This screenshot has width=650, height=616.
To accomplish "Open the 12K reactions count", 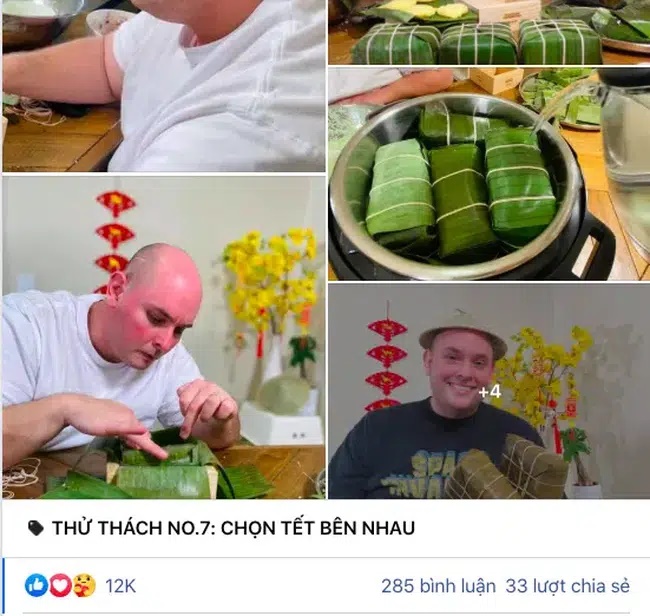I will [120, 586].
